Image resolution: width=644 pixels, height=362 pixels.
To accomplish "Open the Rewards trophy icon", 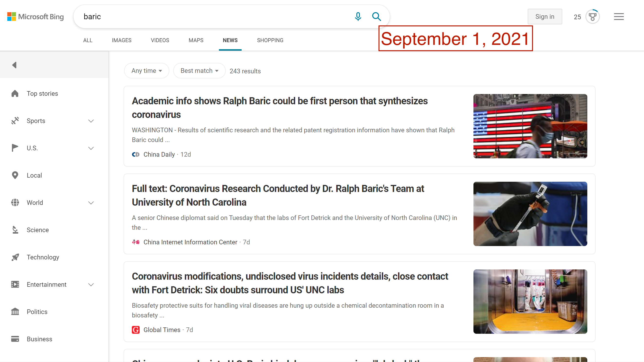I will [592, 17].
